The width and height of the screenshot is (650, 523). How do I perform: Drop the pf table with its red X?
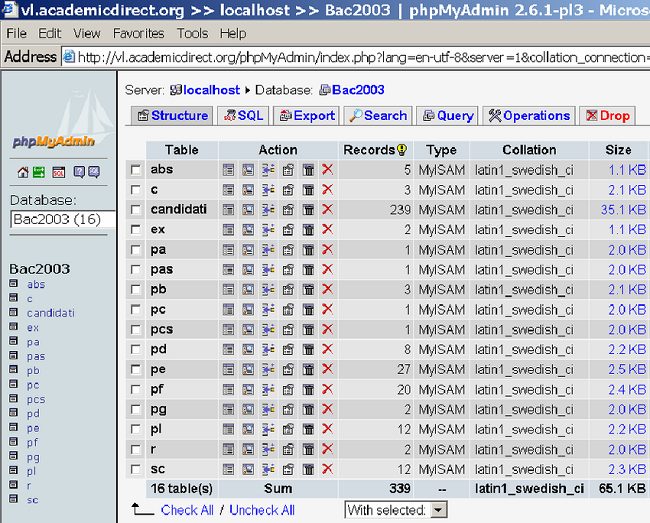(x=327, y=389)
